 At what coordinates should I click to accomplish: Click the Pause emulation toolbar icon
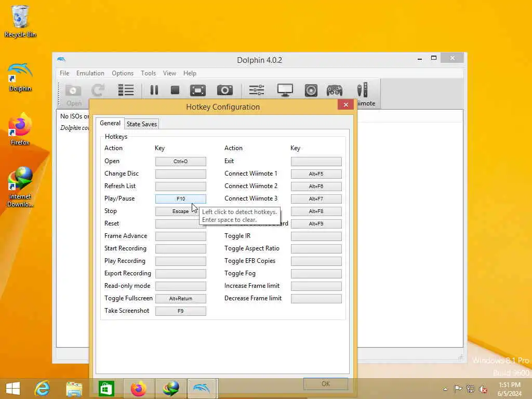(x=154, y=90)
